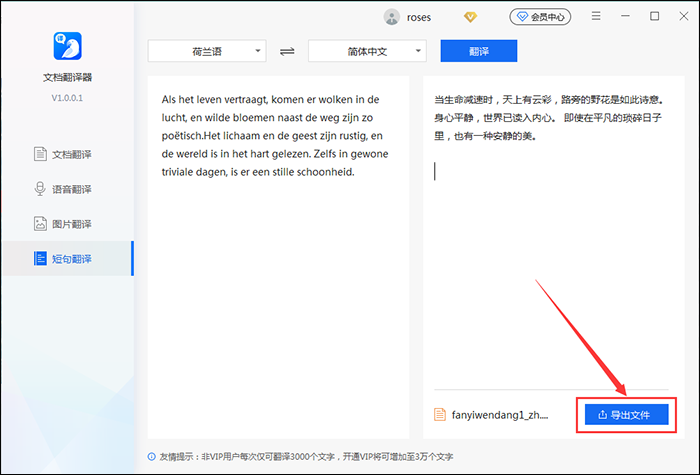
Task: Maximize the translator window
Action: (654, 16)
